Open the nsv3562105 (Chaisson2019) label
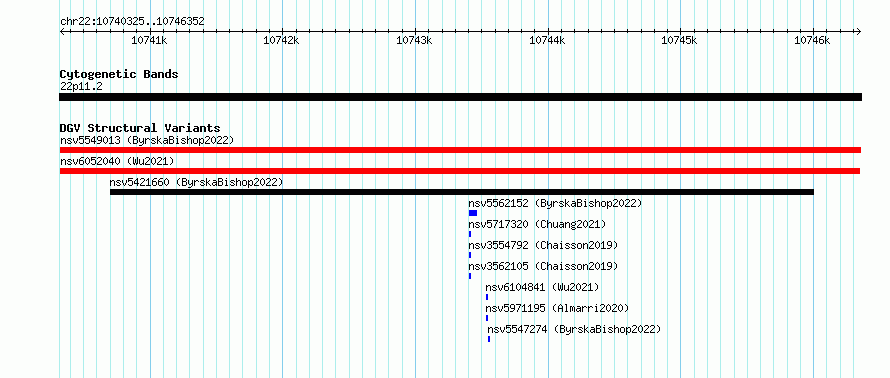The width and height of the screenshot is (890, 378). click(x=543, y=266)
